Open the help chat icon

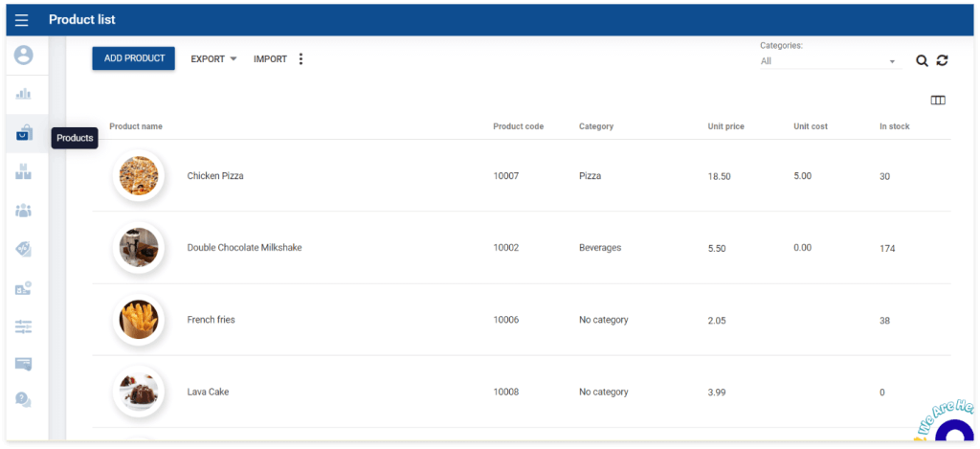24,399
